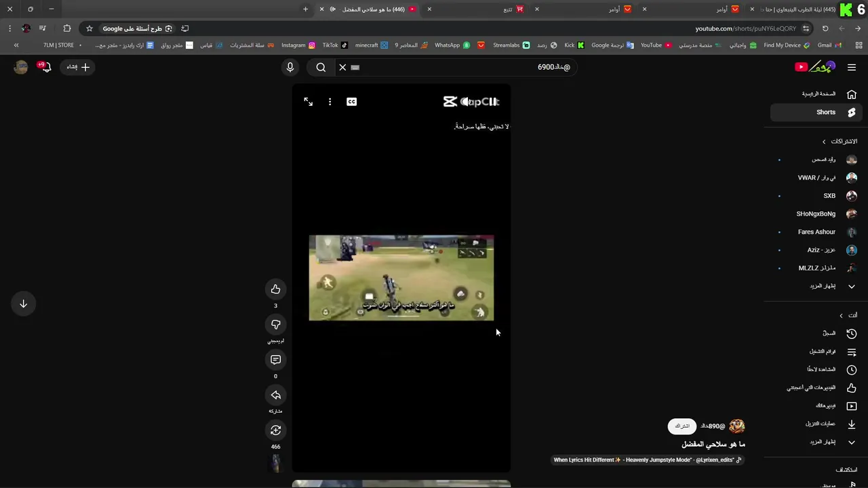
Task: Open the SXB subscription channel
Action: [816, 196]
